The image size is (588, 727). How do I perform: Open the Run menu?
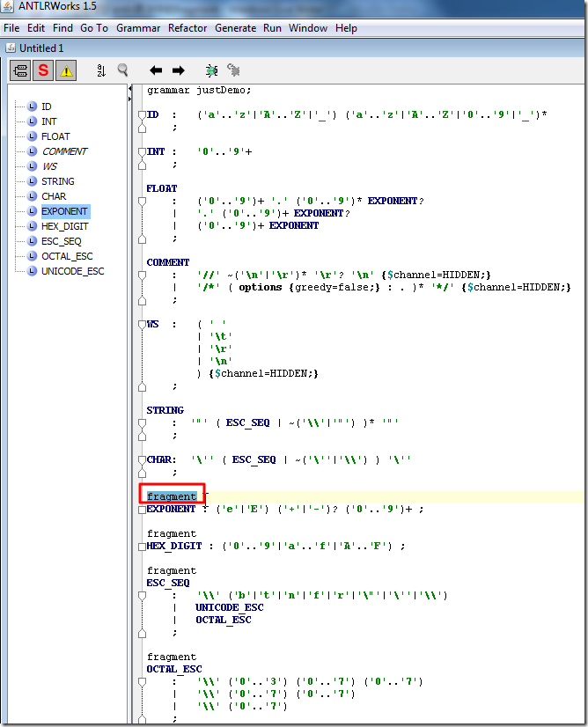point(272,28)
